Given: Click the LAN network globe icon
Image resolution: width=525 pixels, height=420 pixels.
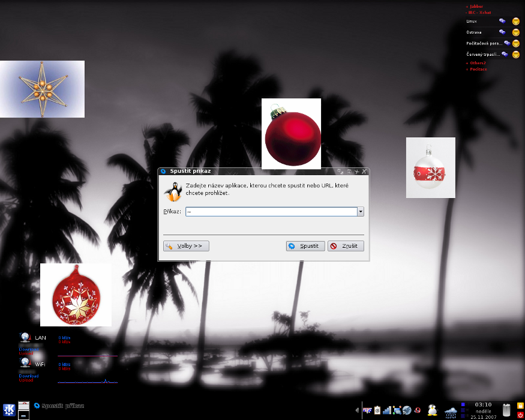Looking at the screenshot, I should pyautogui.click(x=25, y=338).
